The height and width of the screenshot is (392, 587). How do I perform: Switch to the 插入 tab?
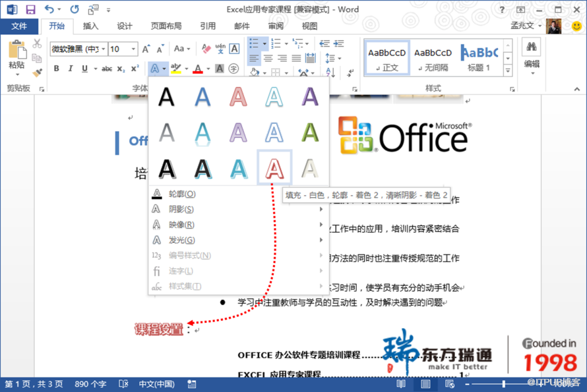pos(90,26)
